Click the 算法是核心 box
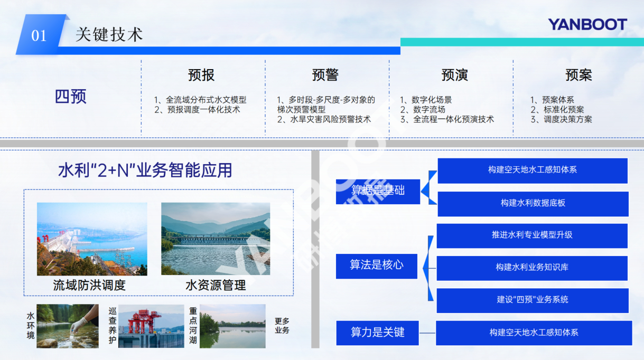The image size is (644, 360). coord(376,266)
